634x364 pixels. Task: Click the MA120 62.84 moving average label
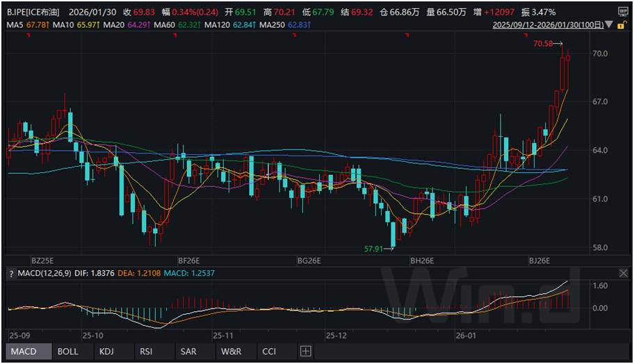(230, 25)
